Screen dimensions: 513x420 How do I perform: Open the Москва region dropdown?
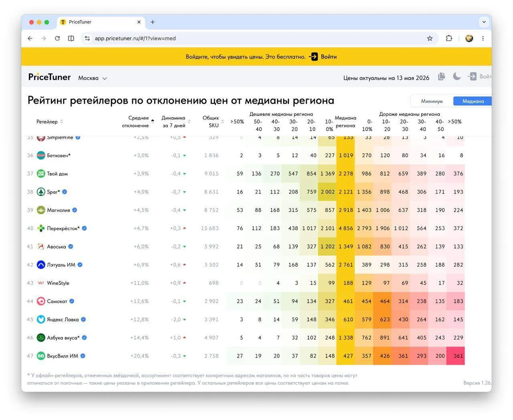click(x=93, y=78)
